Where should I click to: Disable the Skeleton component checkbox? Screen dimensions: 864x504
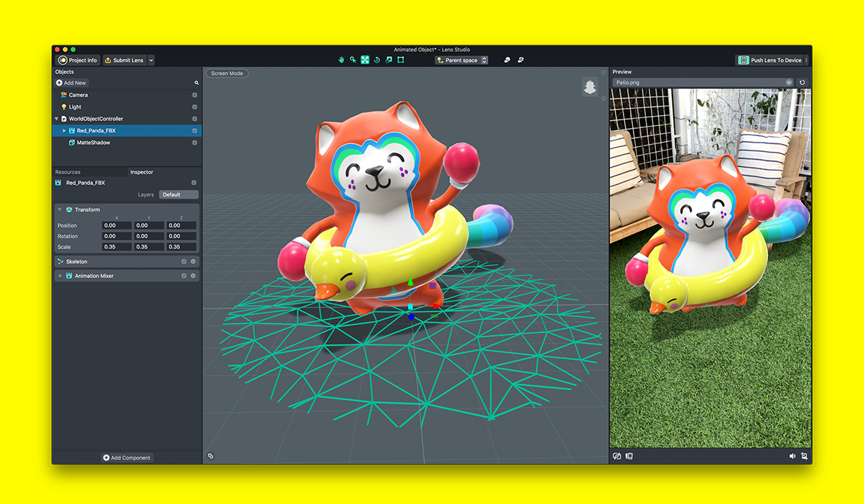[184, 261]
